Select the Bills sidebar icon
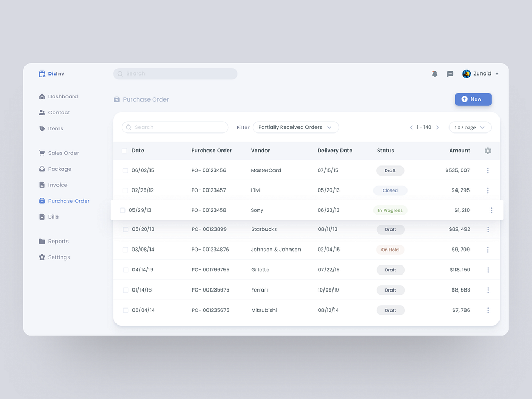This screenshot has width=532, height=399. [42, 217]
